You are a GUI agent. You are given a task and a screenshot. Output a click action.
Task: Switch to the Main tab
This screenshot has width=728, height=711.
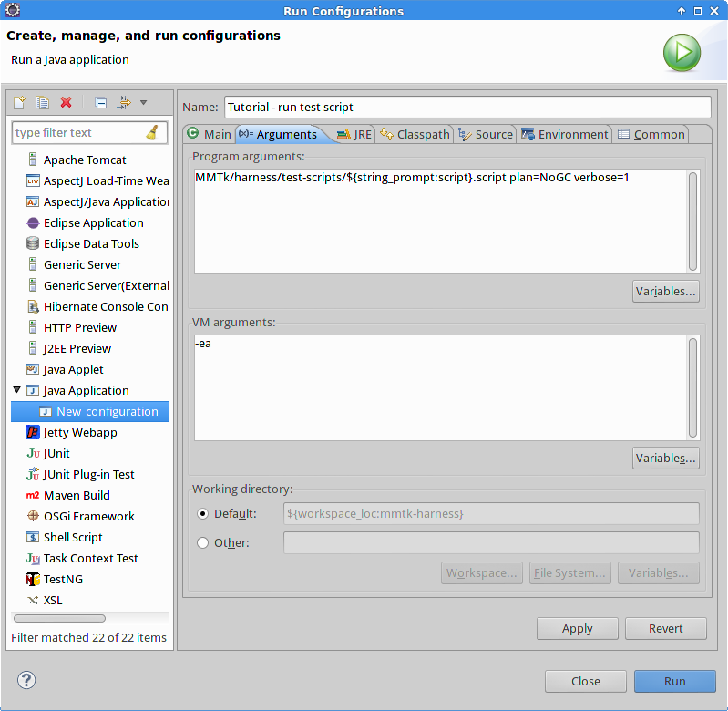pos(210,134)
